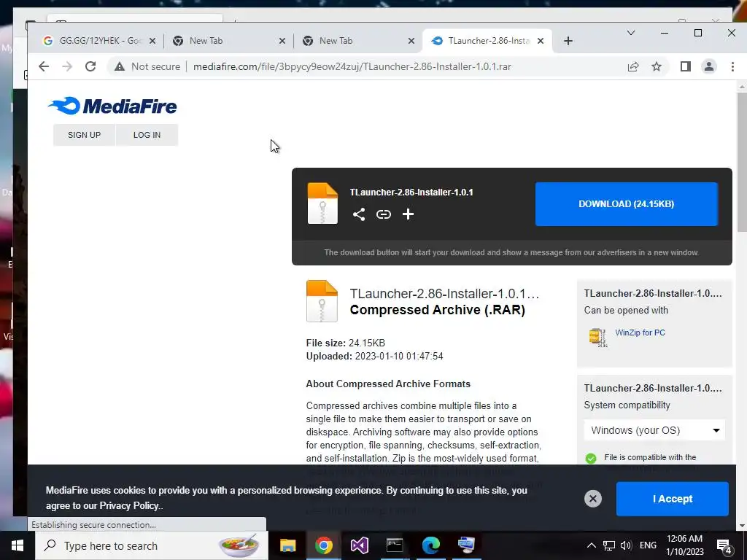Go back with the browser back arrow
The height and width of the screenshot is (560, 747).
[44, 66]
